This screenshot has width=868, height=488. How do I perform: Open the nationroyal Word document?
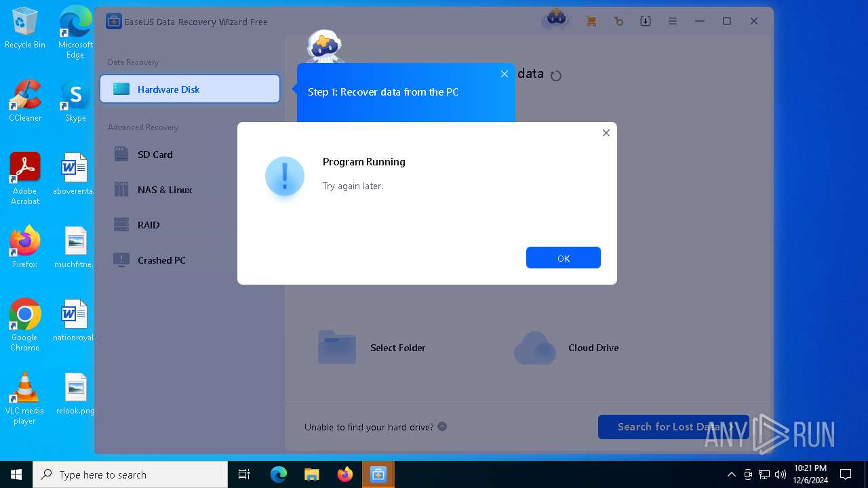point(75,320)
